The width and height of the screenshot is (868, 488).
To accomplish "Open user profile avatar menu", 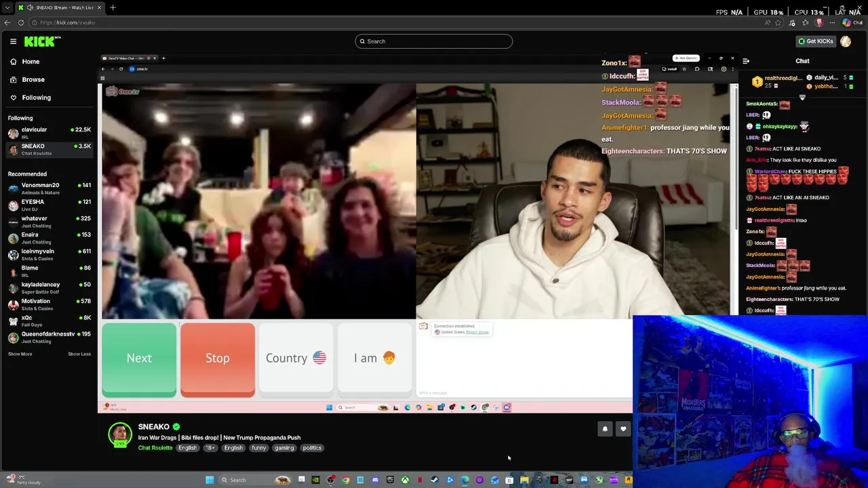I will point(846,41).
